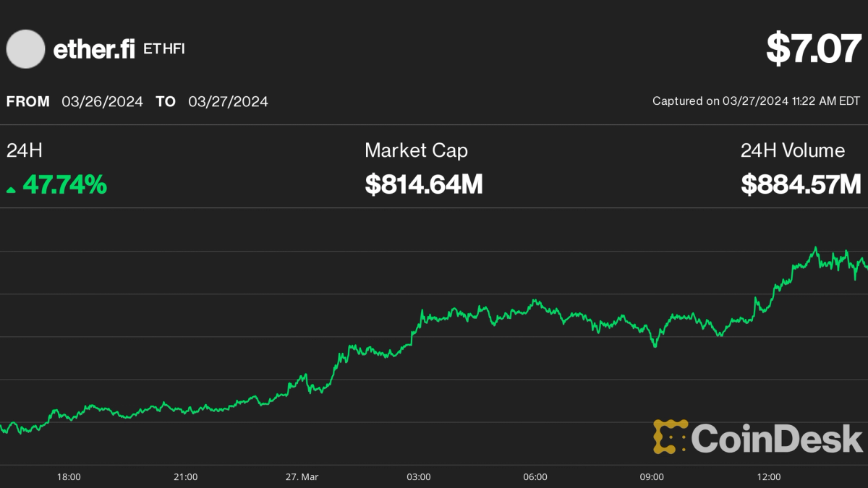Click the 47.74% change value

[x=64, y=185]
